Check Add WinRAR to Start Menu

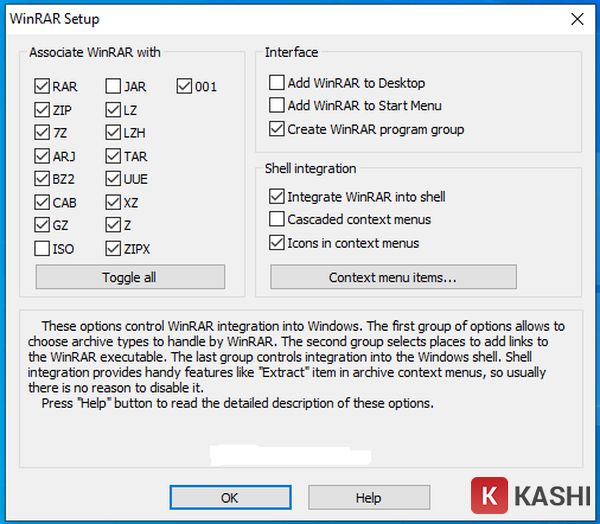pyautogui.click(x=277, y=106)
